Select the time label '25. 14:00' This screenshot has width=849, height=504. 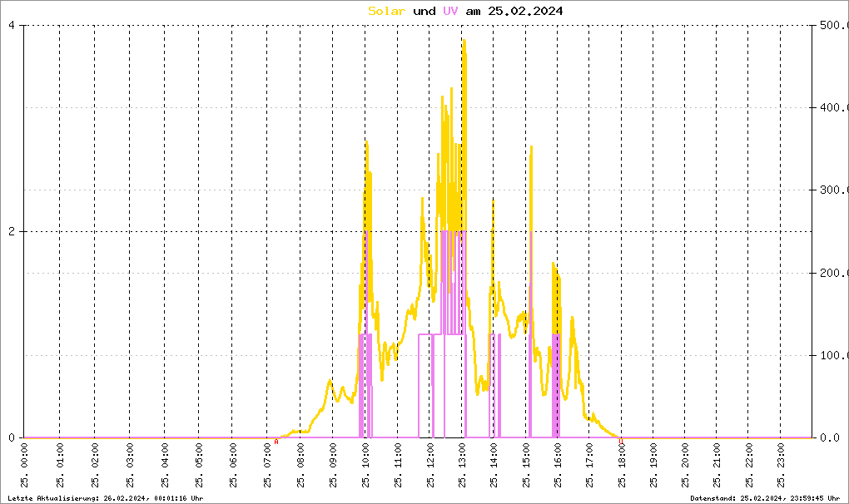tap(494, 466)
